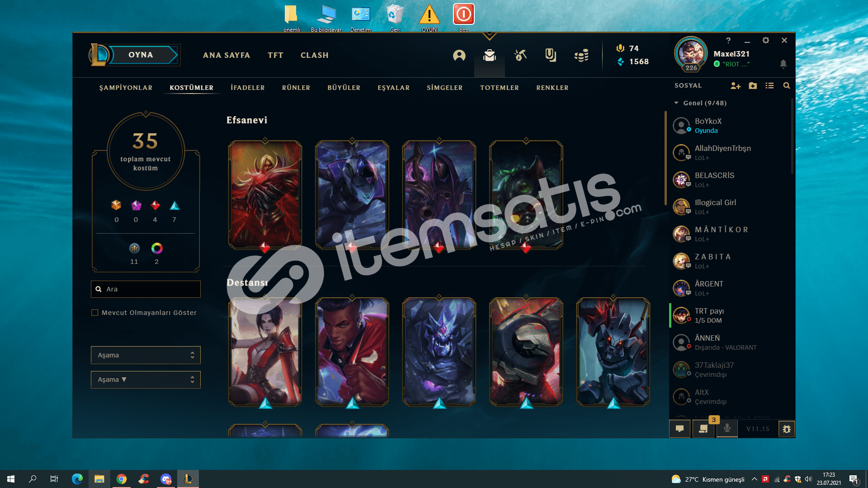
Task: Click the Legendary red gem tier icon
Action: pos(155,206)
